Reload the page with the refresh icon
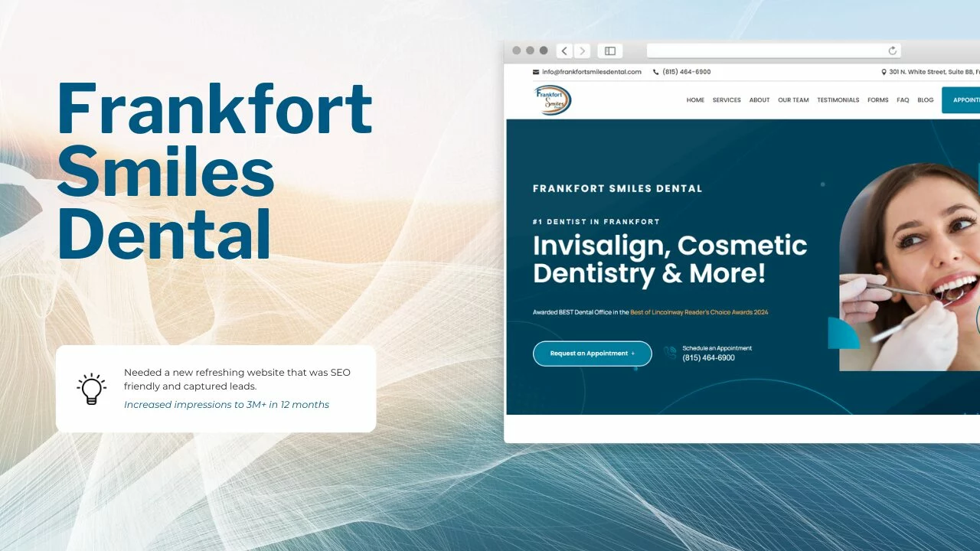980x551 pixels. [x=892, y=51]
